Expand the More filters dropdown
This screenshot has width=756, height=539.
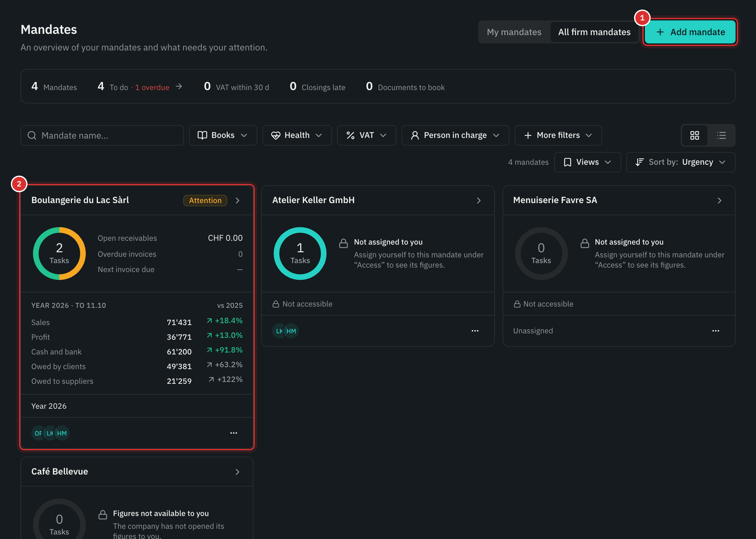pos(558,135)
